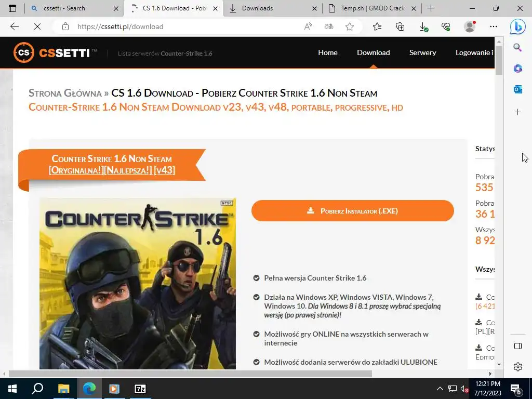Viewport: 532px width, 399px height.
Task: Open the 7-Zip taskbar icon
Action: pos(140,389)
